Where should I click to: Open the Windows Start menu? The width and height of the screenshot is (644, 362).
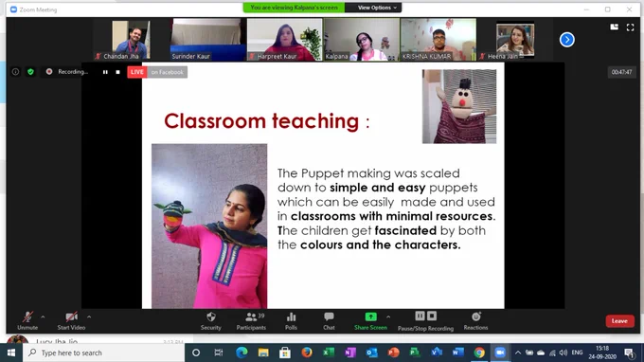click(x=11, y=353)
